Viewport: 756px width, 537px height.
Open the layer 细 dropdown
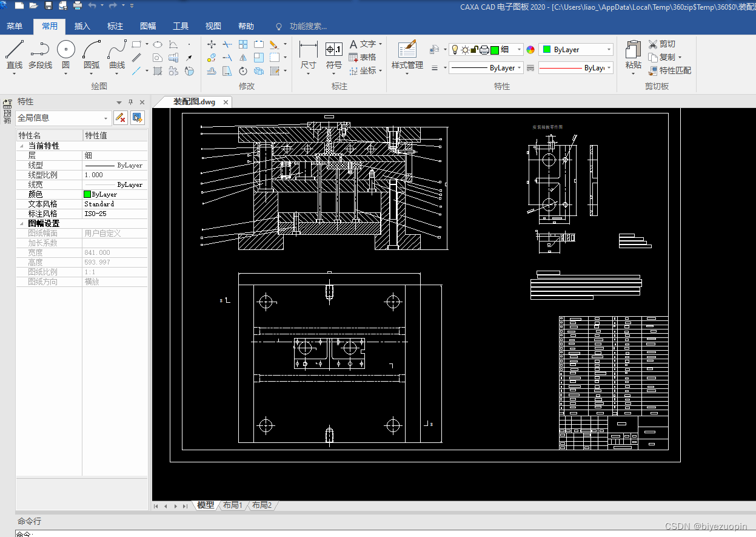[520, 50]
